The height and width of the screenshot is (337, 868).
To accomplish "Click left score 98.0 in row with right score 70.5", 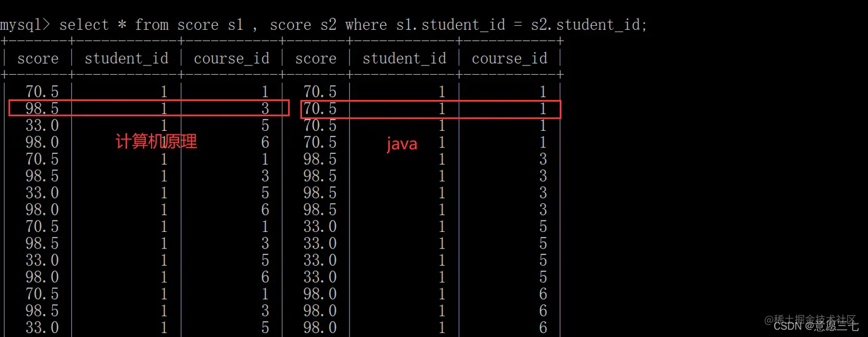I will 42,142.
